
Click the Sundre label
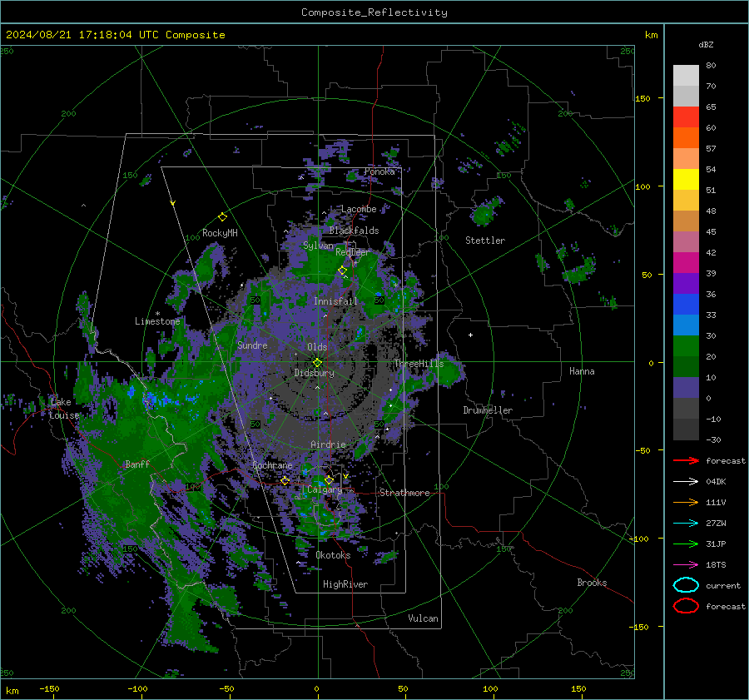tap(252, 345)
